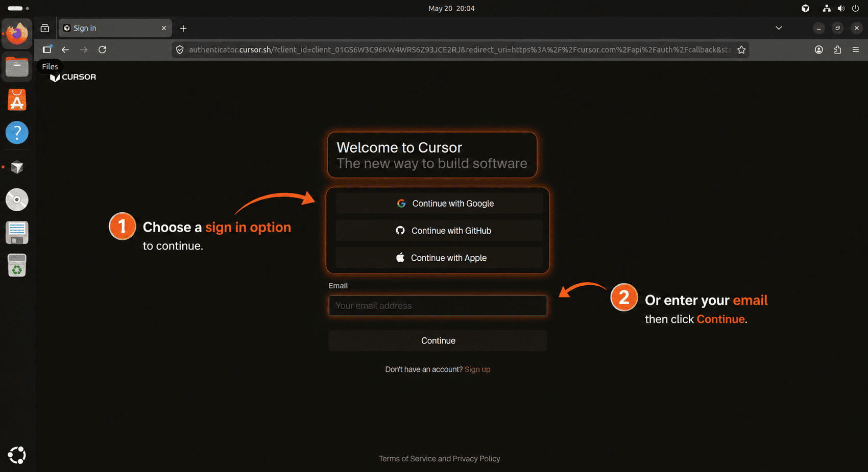Screen dimensions: 868x472
Task: Toggle the Firefox sidebar button
Action: coord(47,49)
